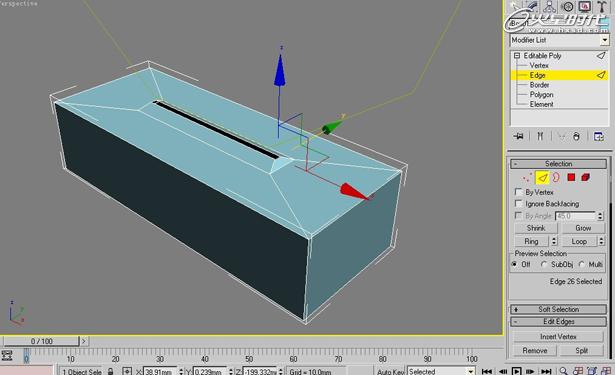Click the Pin Stack icon
This screenshot has height=375, width=615.
click(518, 136)
